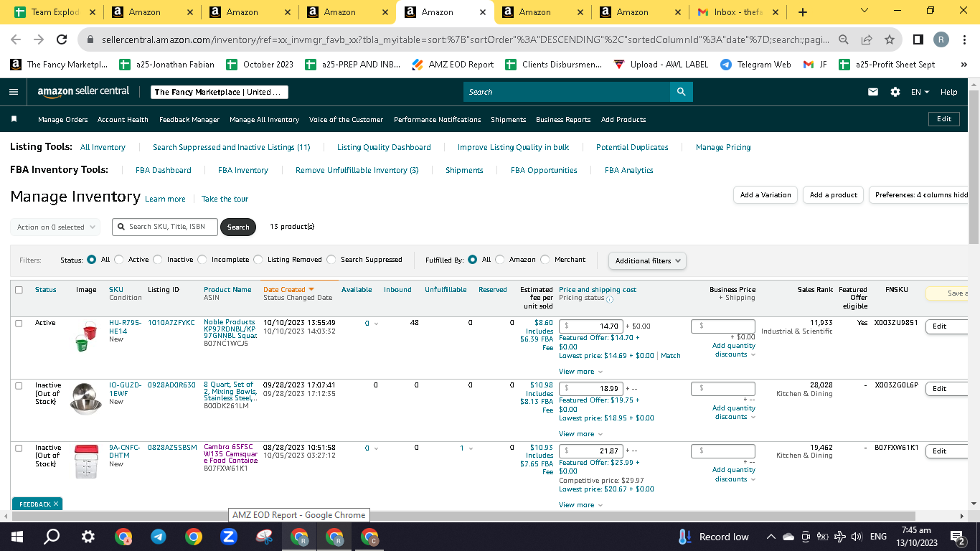The height and width of the screenshot is (551, 980).
Task: Open the Manage Orders menu
Action: tap(63, 120)
